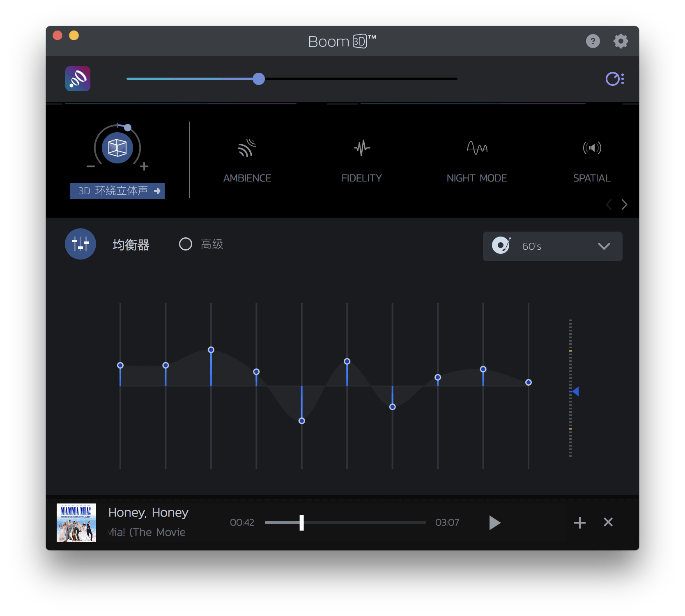This screenshot has height=616, width=685.
Task: Select the FIDELITY label
Action: [x=362, y=178]
